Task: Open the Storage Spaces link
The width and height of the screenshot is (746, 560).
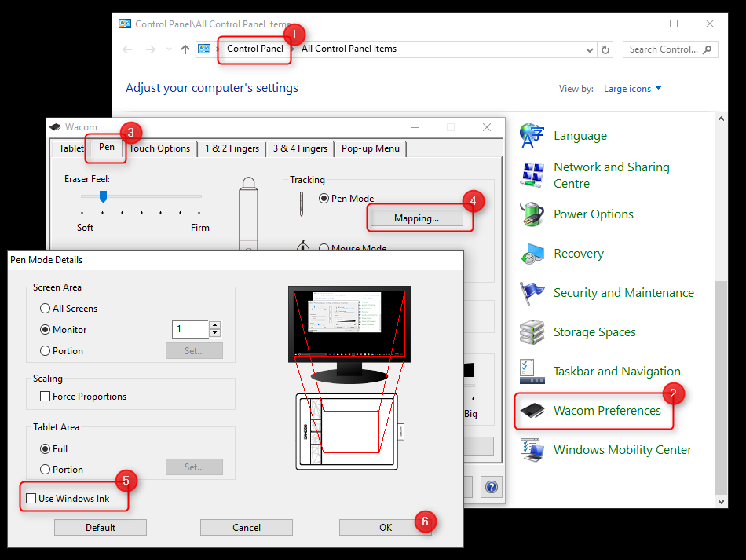Action: [594, 332]
